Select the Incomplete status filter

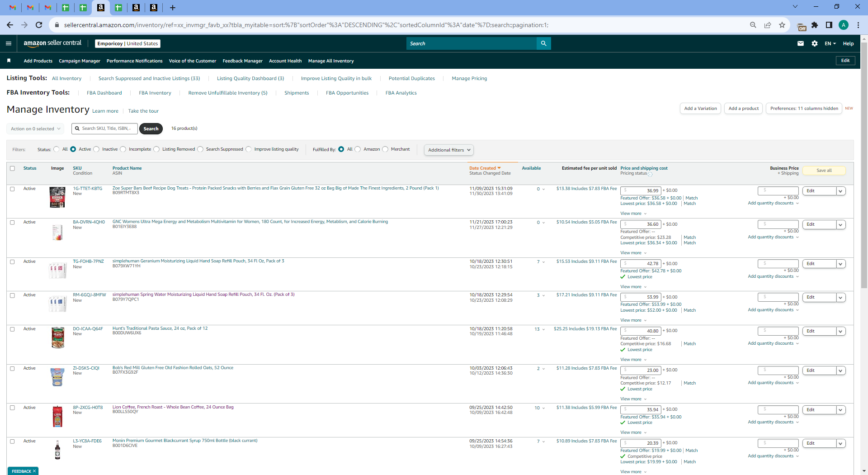(x=123, y=149)
